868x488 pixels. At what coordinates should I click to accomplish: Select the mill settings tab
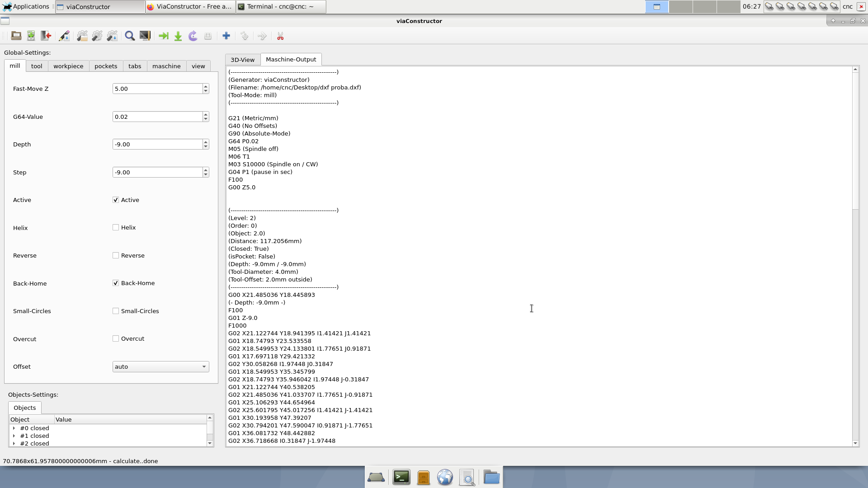tap(15, 66)
